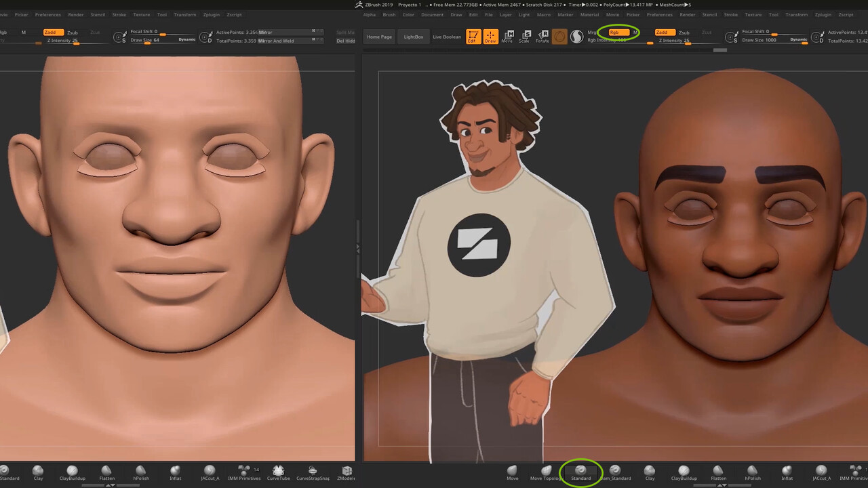Choose the ZModeler brush

[347, 473]
